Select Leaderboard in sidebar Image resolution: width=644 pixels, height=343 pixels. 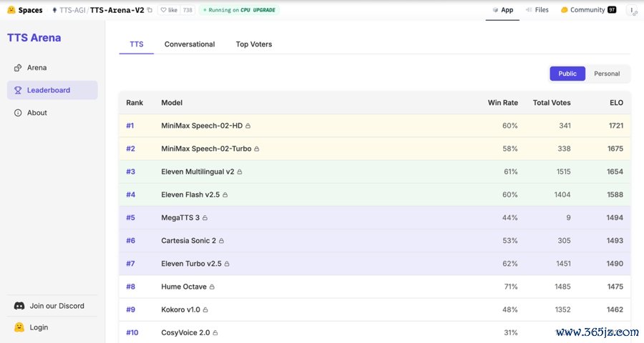click(52, 90)
